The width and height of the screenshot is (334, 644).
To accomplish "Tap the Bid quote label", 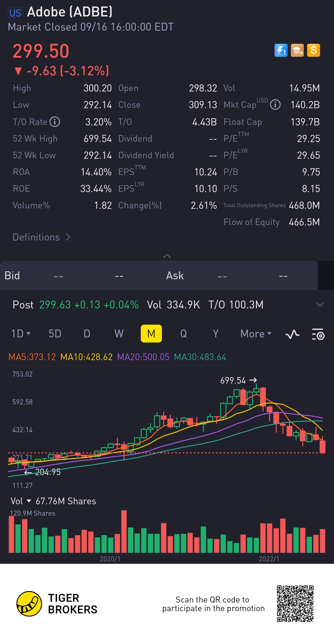I will click(x=12, y=276).
